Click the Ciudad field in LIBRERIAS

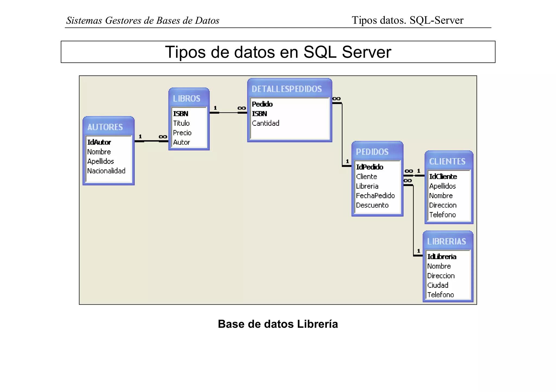point(438,285)
